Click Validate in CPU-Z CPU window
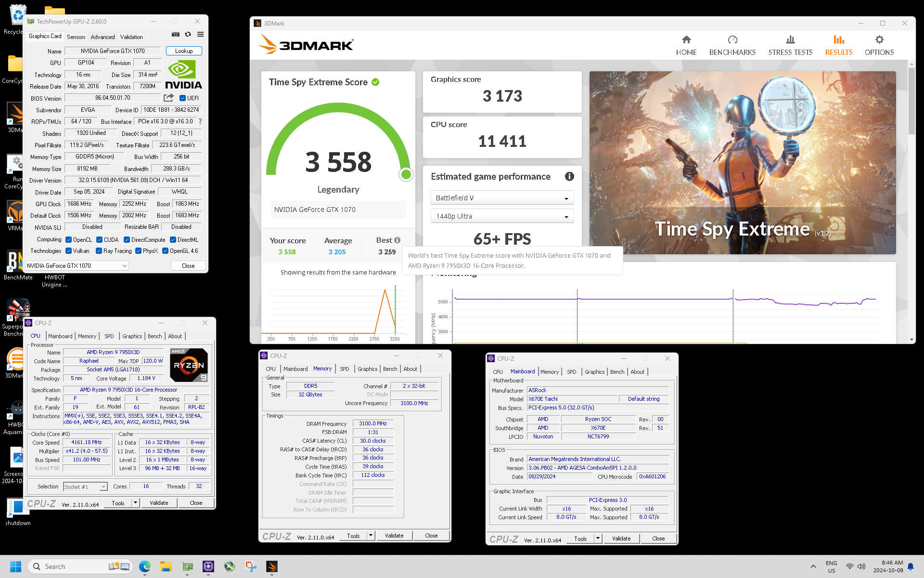Screen dimensions: 924x578 point(159,503)
